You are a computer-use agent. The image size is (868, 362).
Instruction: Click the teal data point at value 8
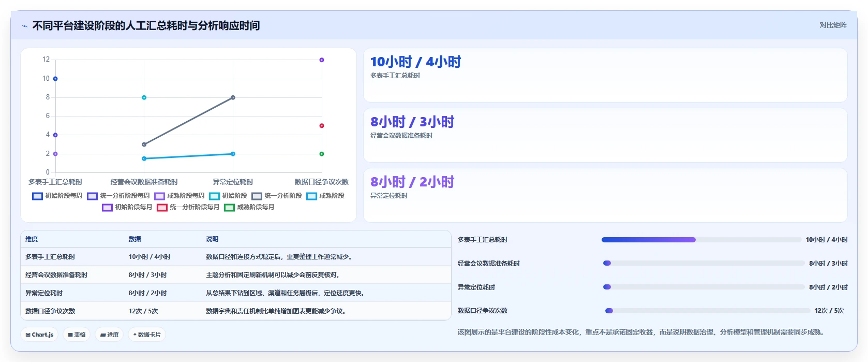coord(144,97)
